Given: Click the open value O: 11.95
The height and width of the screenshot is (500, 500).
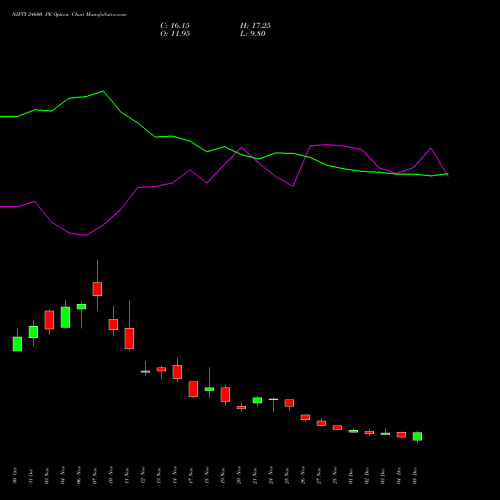Looking at the screenshot, I should (x=175, y=34).
